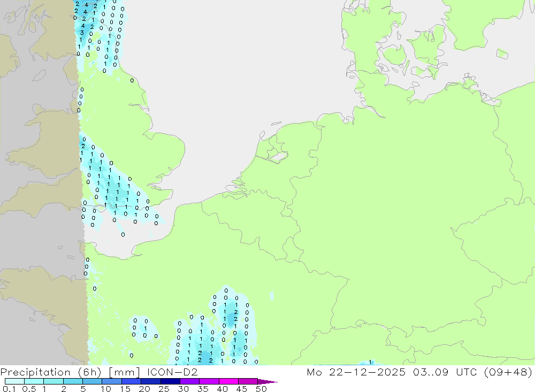Image resolution: width=535 pixels, height=392 pixels.
Task: Pick the legend swatch between 15 and 20
Action: tap(132, 381)
